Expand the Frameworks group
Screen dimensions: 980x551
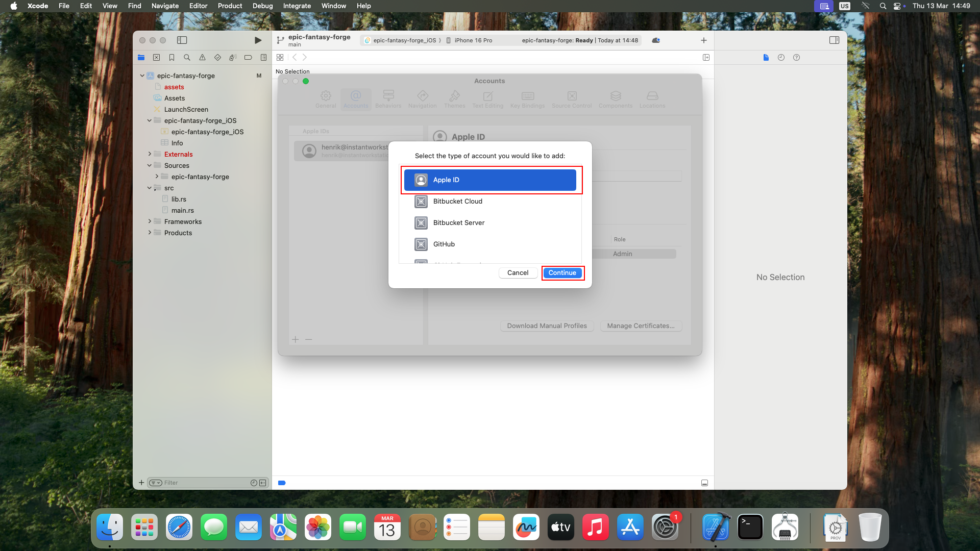click(149, 221)
